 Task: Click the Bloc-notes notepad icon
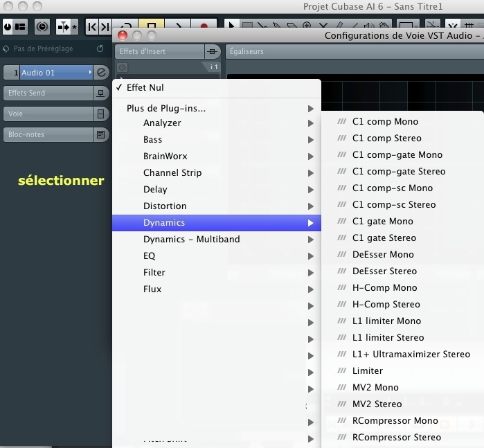pos(100,134)
